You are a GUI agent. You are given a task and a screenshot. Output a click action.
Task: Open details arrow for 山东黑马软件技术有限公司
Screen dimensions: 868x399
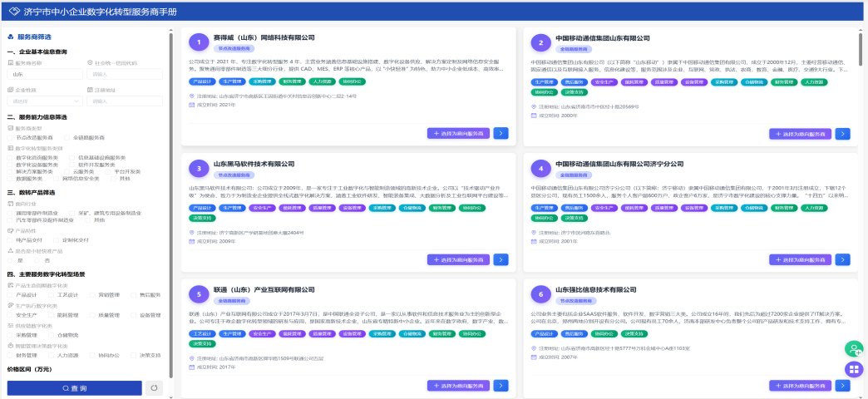(501, 259)
